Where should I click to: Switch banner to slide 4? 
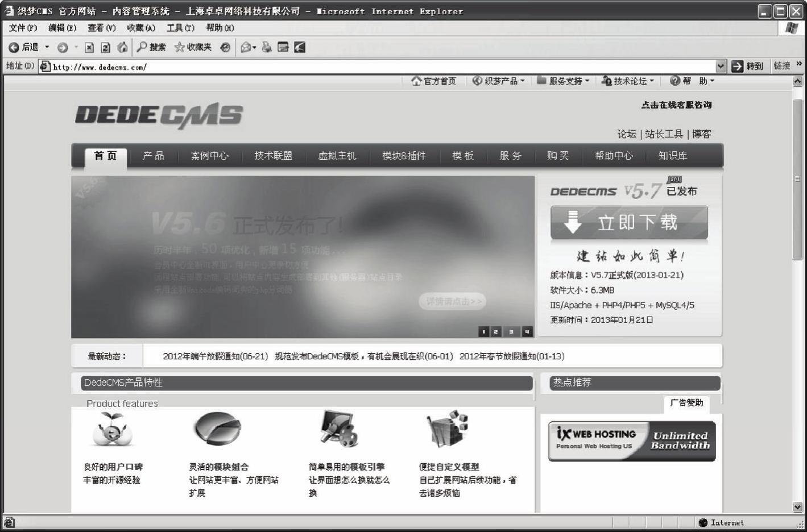click(x=527, y=331)
